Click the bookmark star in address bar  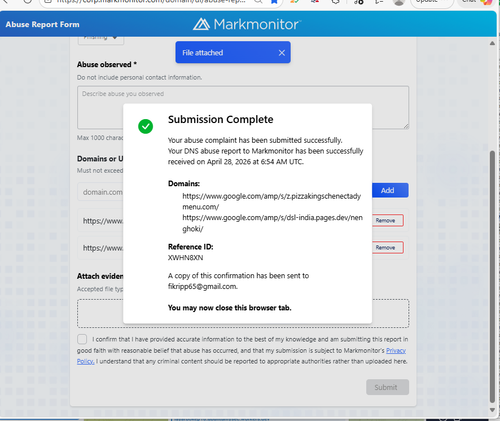pos(274,2)
